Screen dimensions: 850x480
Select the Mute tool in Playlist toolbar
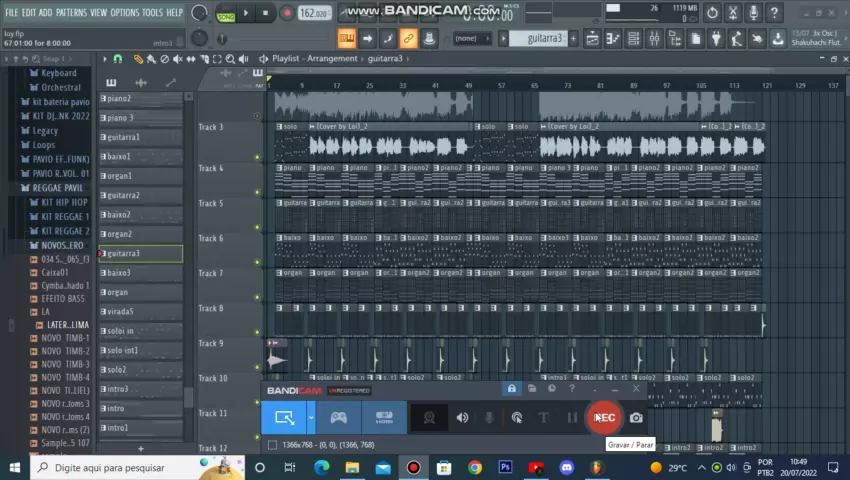tap(180, 59)
